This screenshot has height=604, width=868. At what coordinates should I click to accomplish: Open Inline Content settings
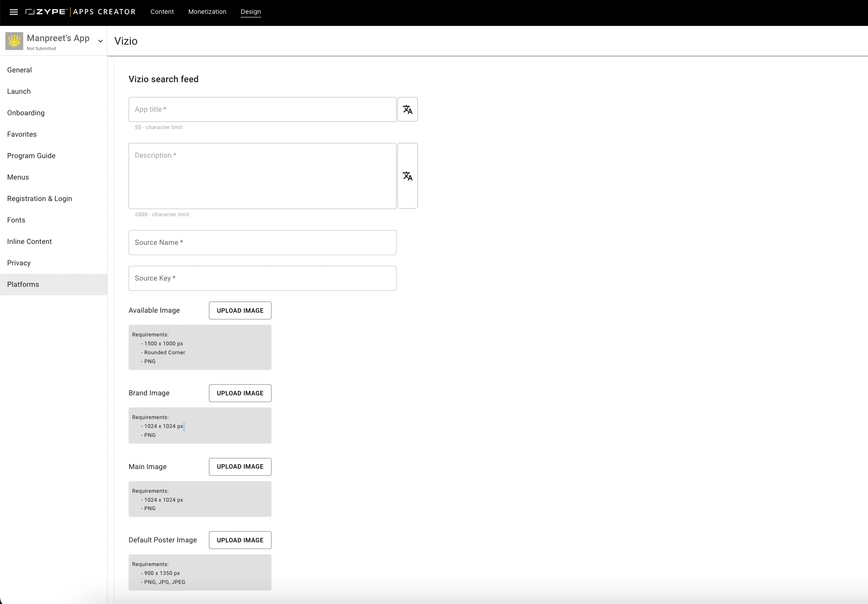(x=54, y=242)
